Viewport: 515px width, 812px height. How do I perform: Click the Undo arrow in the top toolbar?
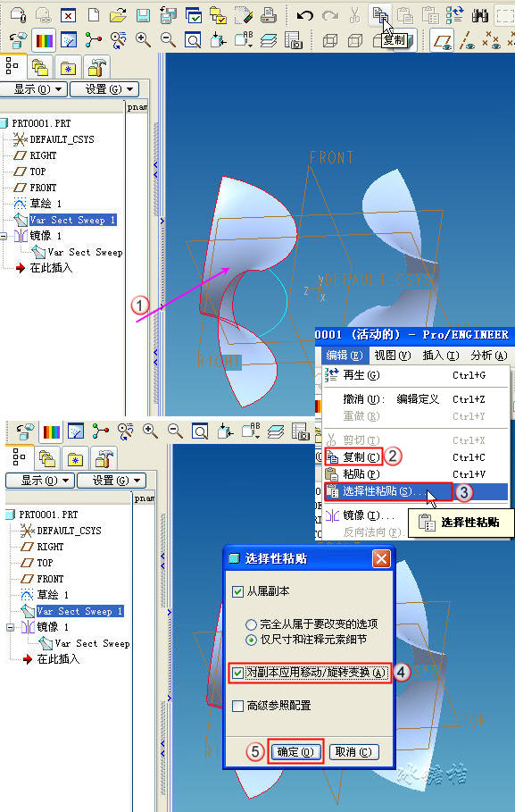[304, 15]
